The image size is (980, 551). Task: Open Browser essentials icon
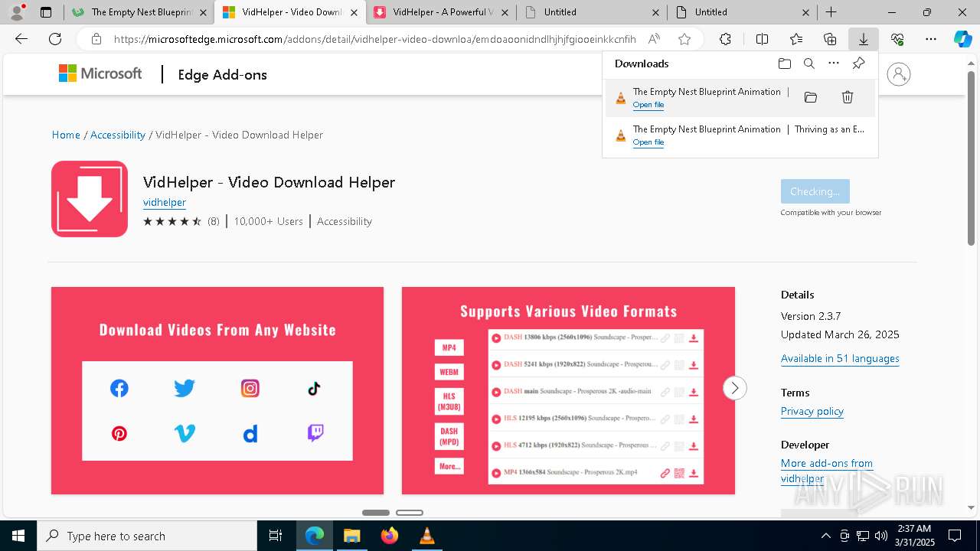(x=897, y=39)
